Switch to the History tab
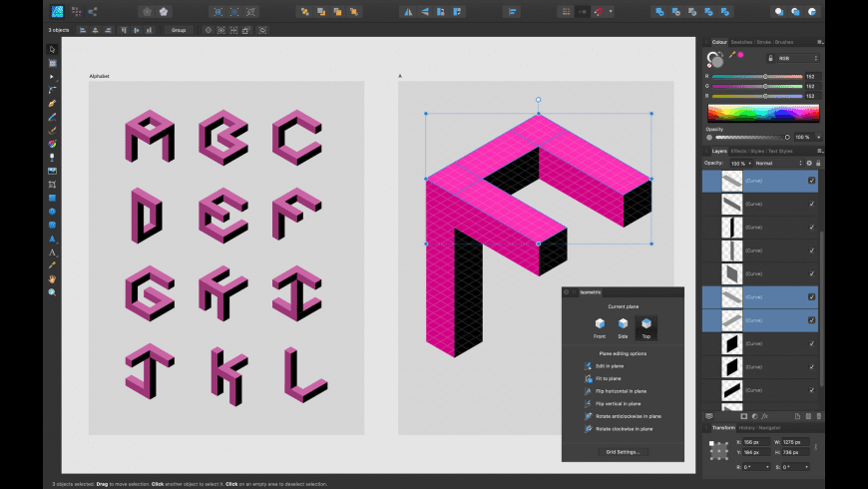The width and height of the screenshot is (868, 489). tap(746, 428)
